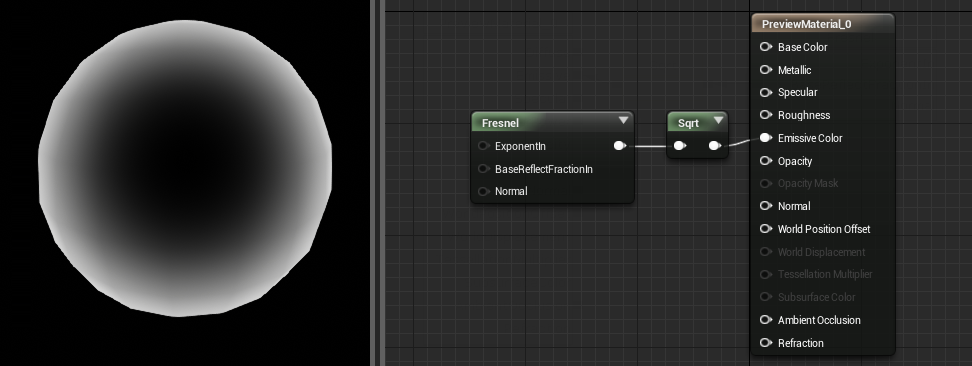The height and width of the screenshot is (366, 972).
Task: Click the sphere in the material preview
Action: [185, 169]
